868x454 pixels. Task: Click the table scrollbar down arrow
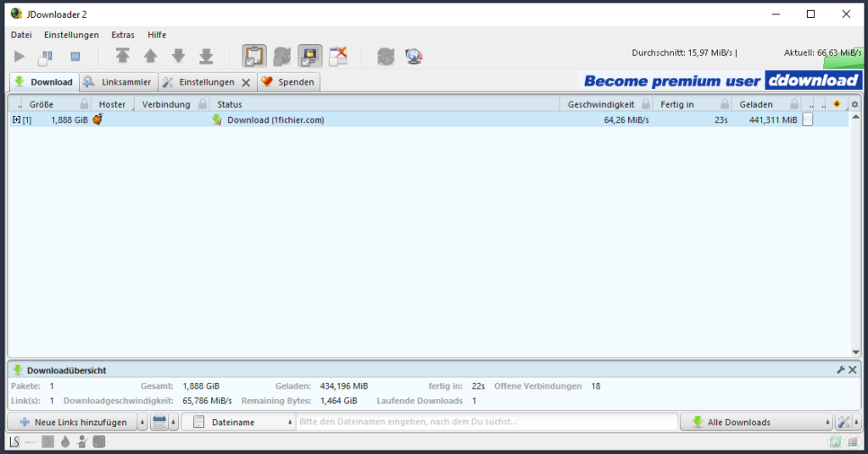click(856, 352)
